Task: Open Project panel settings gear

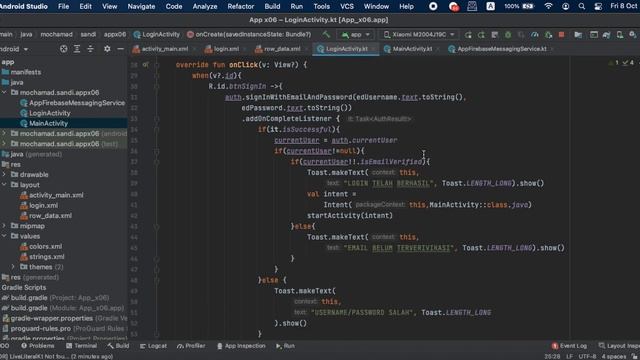Action: (x=107, y=49)
